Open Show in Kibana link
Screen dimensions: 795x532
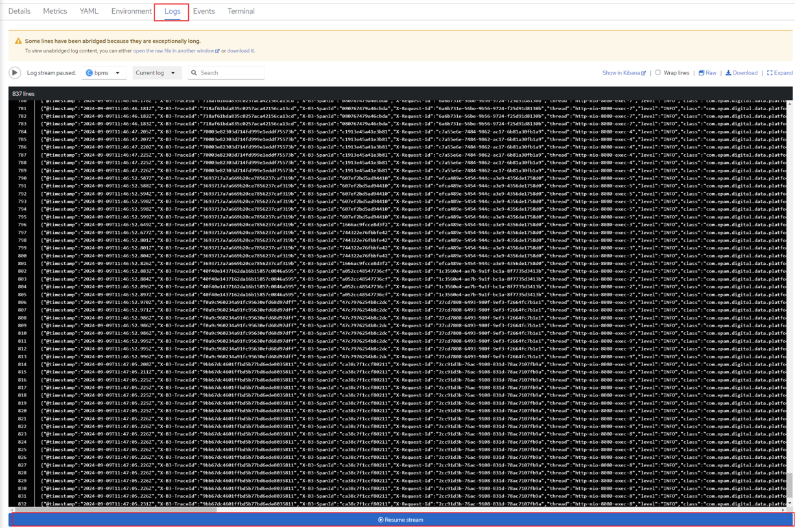(624, 73)
